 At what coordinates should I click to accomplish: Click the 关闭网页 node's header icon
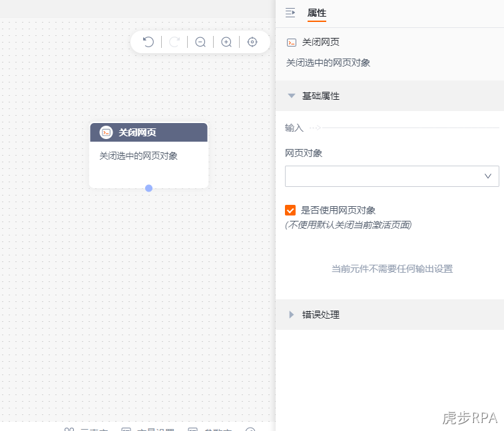tap(106, 132)
